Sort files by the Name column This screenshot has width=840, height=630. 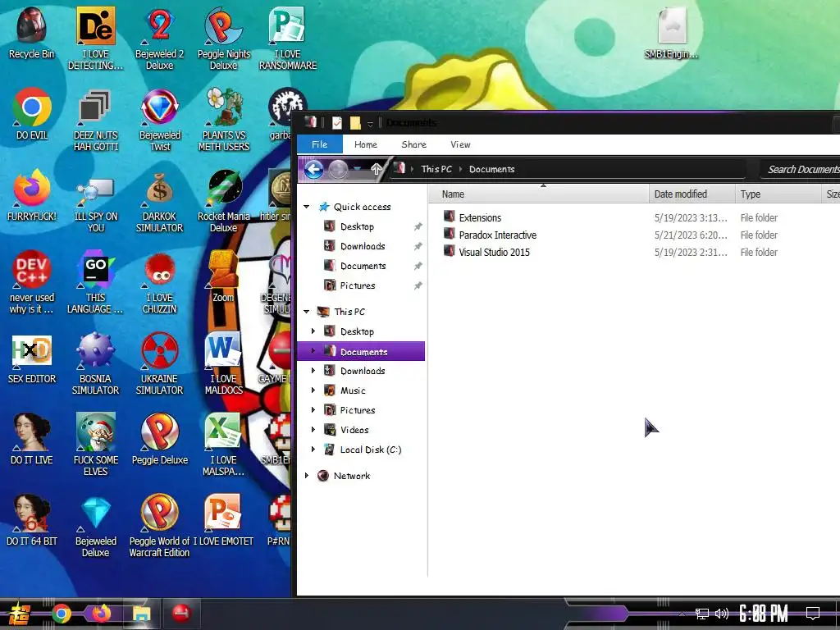click(538, 194)
